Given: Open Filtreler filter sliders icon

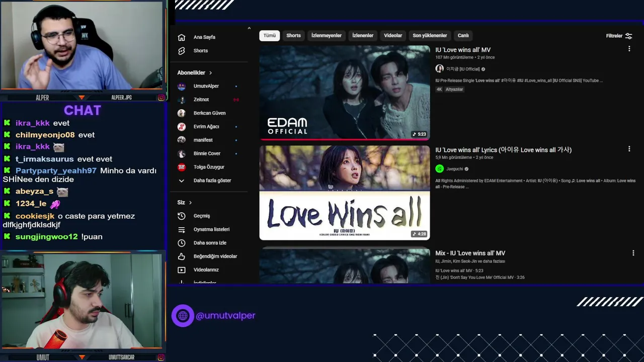Looking at the screenshot, I should 628,36.
